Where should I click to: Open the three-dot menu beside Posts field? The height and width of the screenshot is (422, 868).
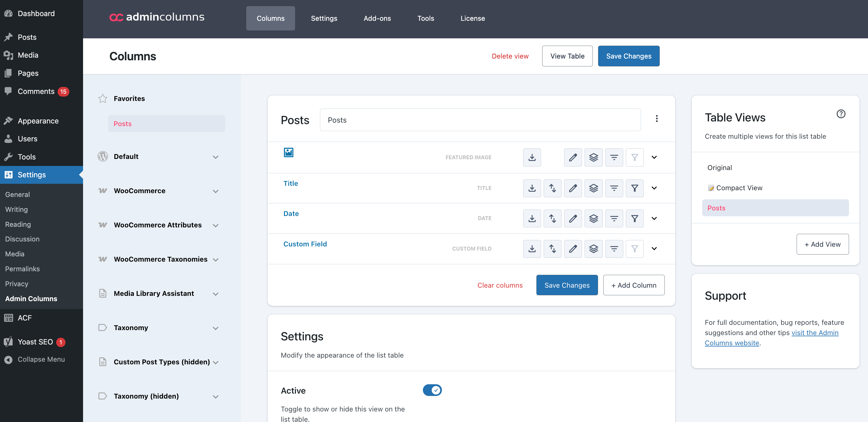pos(656,119)
